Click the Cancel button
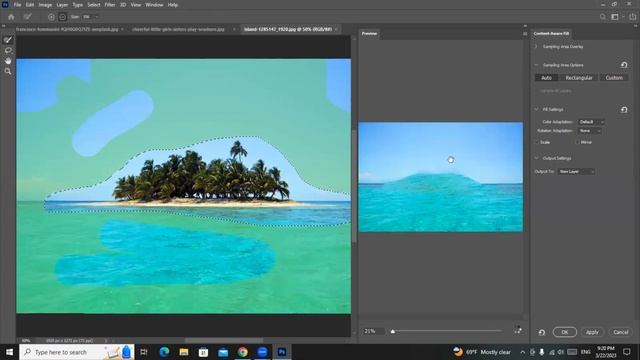Image resolution: width=640 pixels, height=360 pixels. (620, 332)
